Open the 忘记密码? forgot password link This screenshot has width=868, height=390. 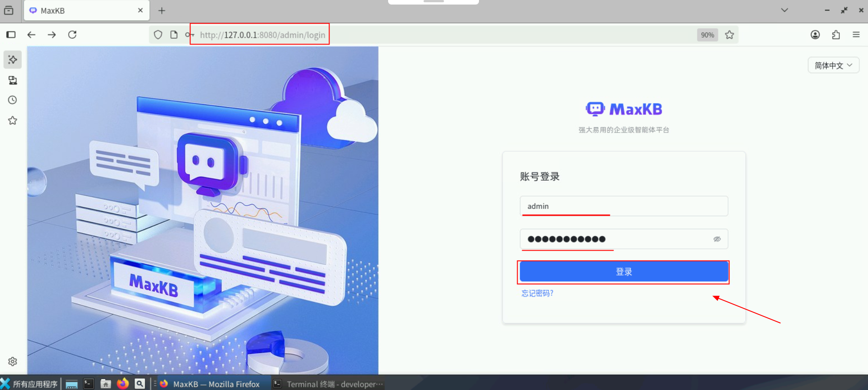(537, 293)
